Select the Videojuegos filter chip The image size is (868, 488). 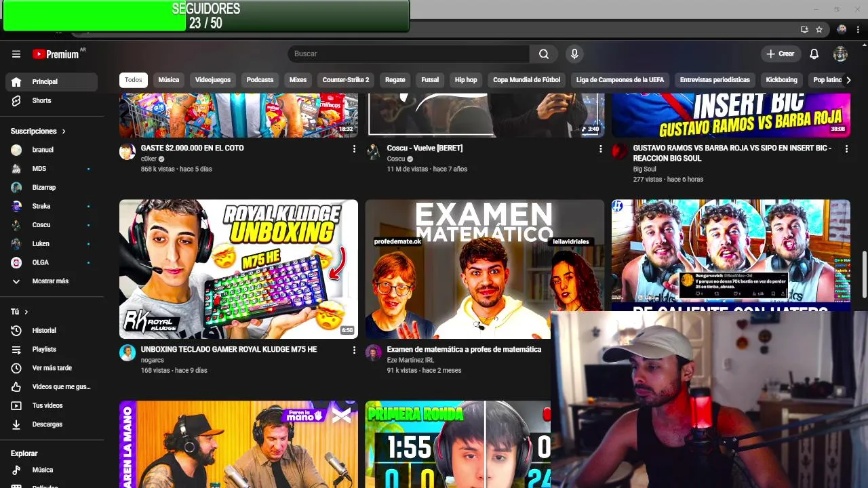pyautogui.click(x=213, y=80)
